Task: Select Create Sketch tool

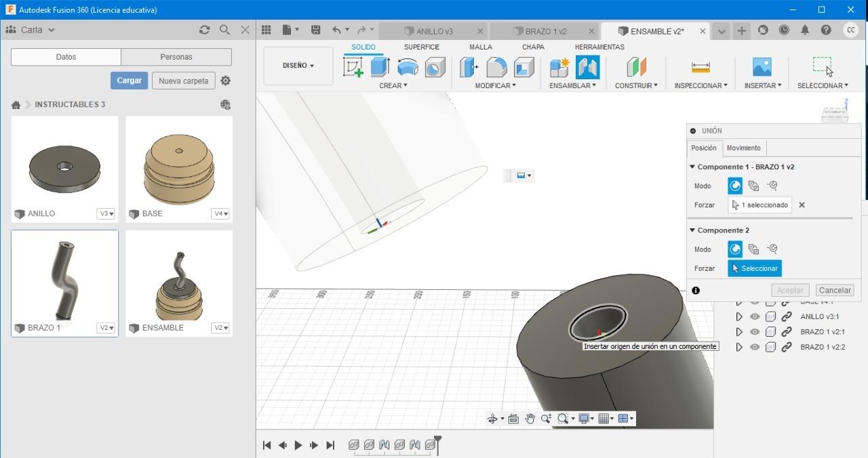Action: (x=353, y=67)
